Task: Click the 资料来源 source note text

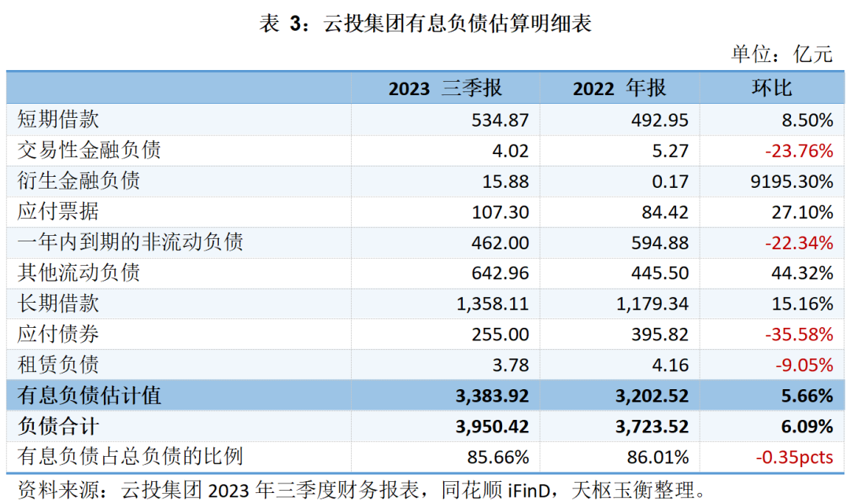Action: [x=358, y=490]
